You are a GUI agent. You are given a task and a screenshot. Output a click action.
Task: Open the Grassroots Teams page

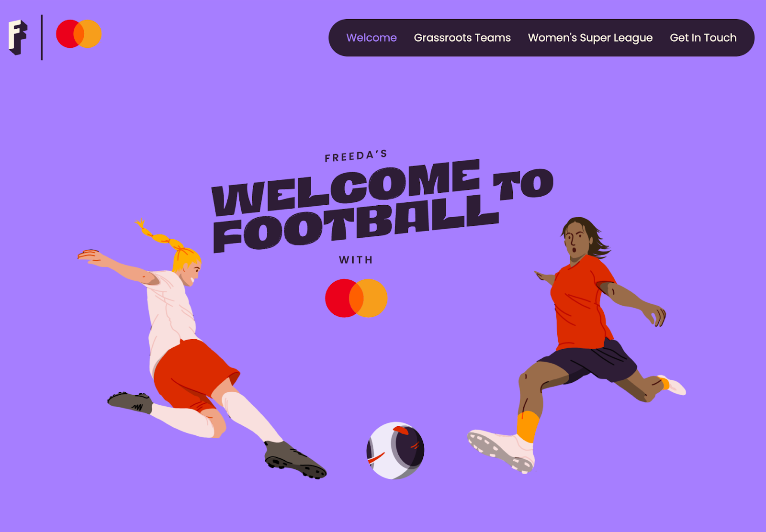462,38
